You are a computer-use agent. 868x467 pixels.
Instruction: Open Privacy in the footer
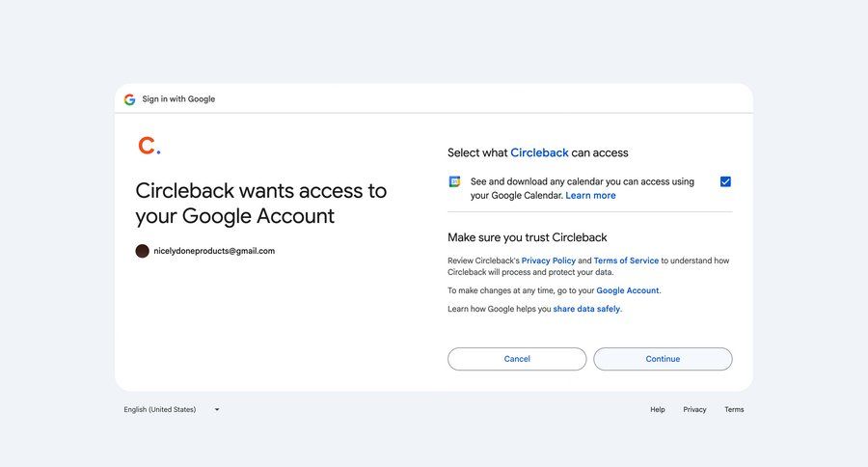click(694, 410)
